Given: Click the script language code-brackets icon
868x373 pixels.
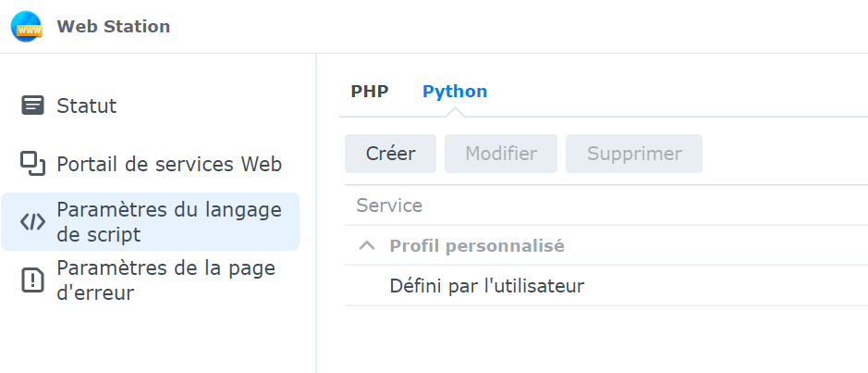Looking at the screenshot, I should click(x=32, y=222).
